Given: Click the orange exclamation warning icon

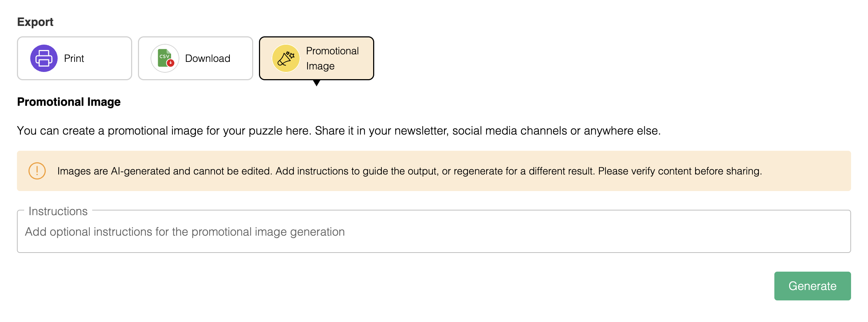Looking at the screenshot, I should point(37,171).
